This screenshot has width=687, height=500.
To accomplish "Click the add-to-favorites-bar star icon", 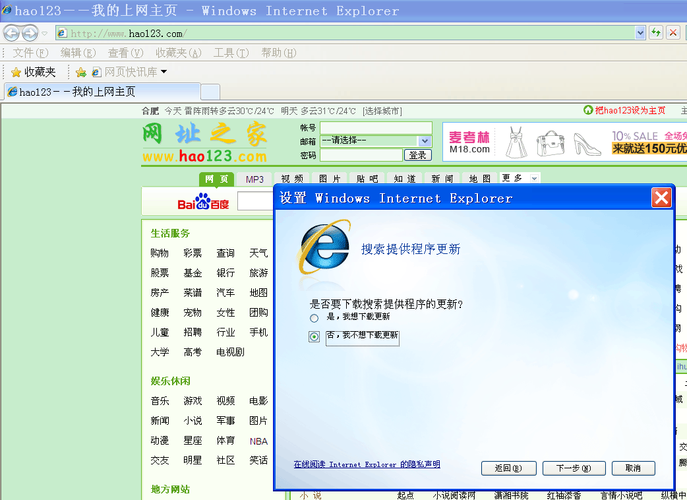I will [81, 72].
